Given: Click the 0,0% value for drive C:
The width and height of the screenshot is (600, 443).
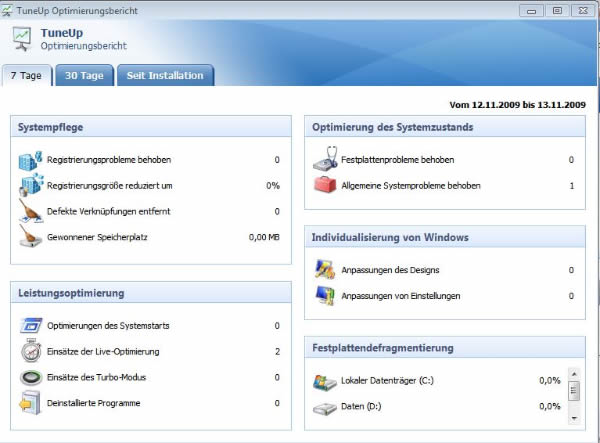Looking at the screenshot, I should [x=549, y=381].
